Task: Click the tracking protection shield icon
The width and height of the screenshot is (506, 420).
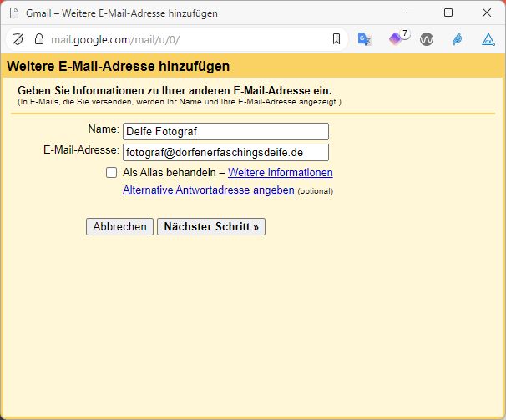Action: pos(17,39)
